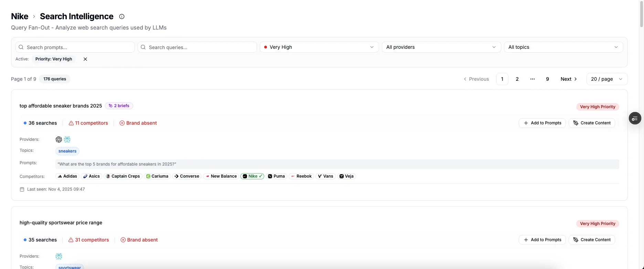Open the 20 / page size dropdown

coord(607,79)
